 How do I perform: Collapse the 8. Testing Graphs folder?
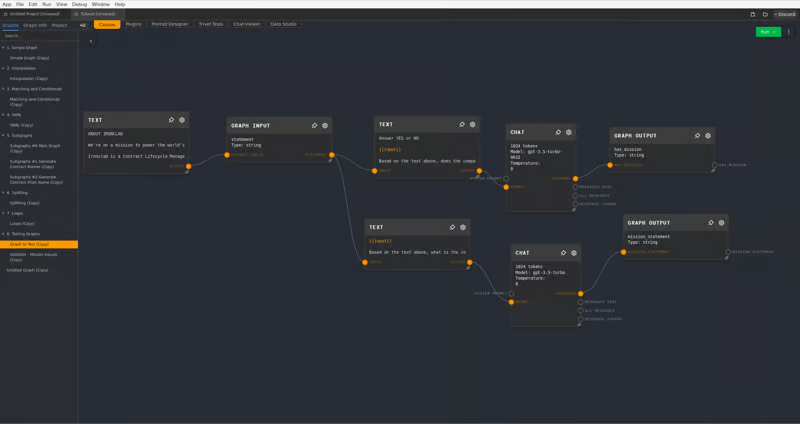tap(3, 234)
